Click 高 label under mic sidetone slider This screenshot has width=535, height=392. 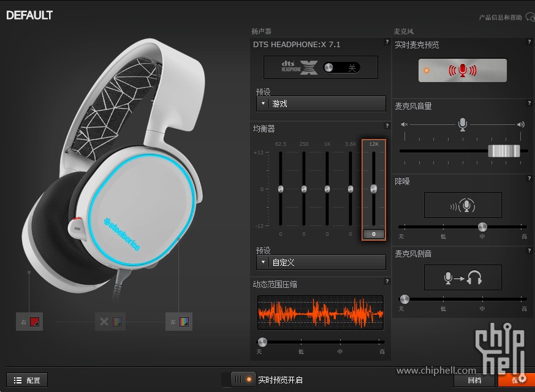[524, 309]
